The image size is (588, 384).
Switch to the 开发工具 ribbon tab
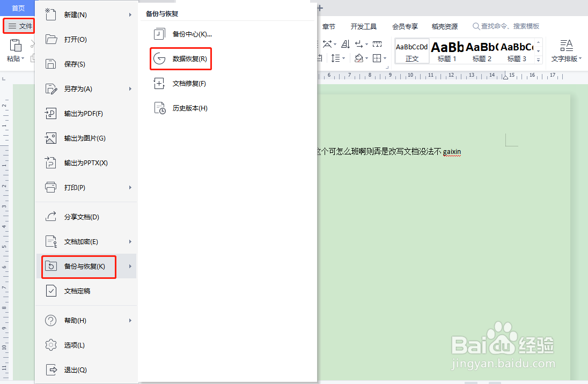pos(364,26)
